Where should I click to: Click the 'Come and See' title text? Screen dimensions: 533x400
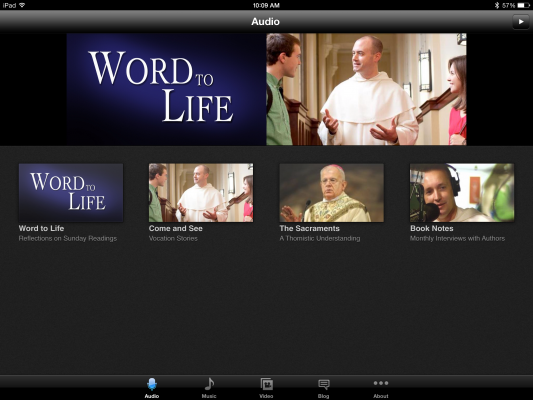(176, 228)
